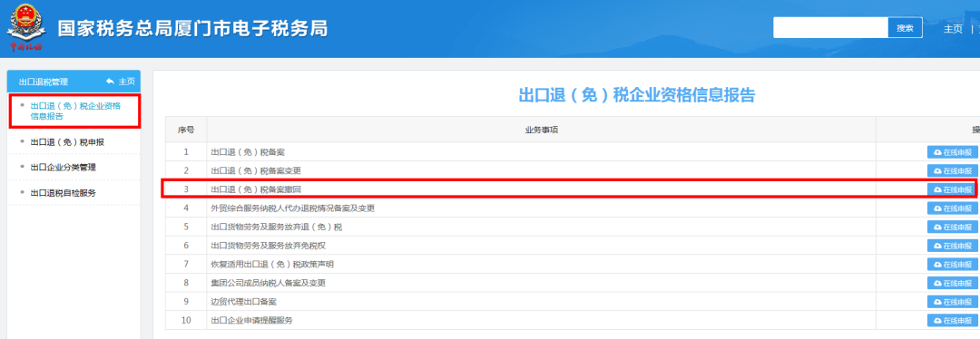
Task: Click 在线申报 for 出口退(免)税备案
Action: [x=953, y=152]
